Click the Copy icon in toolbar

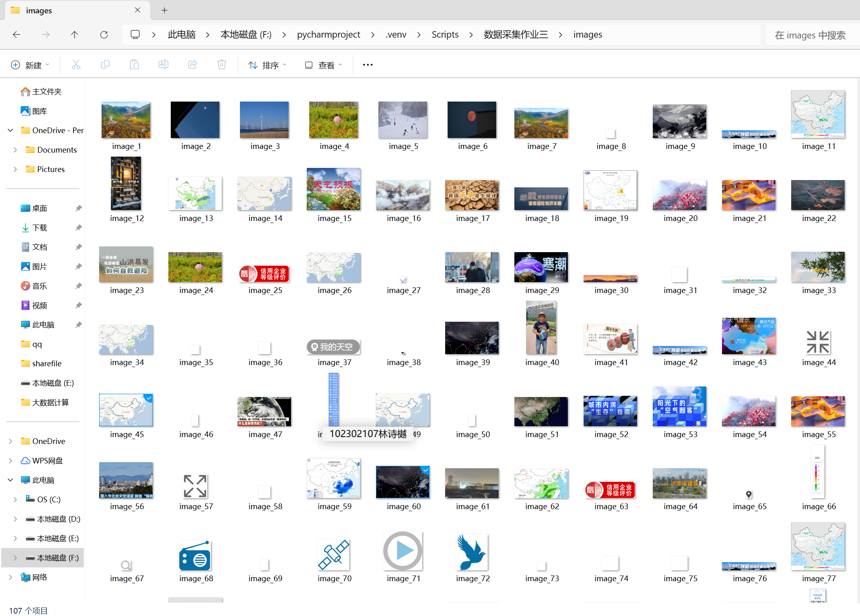click(x=105, y=65)
